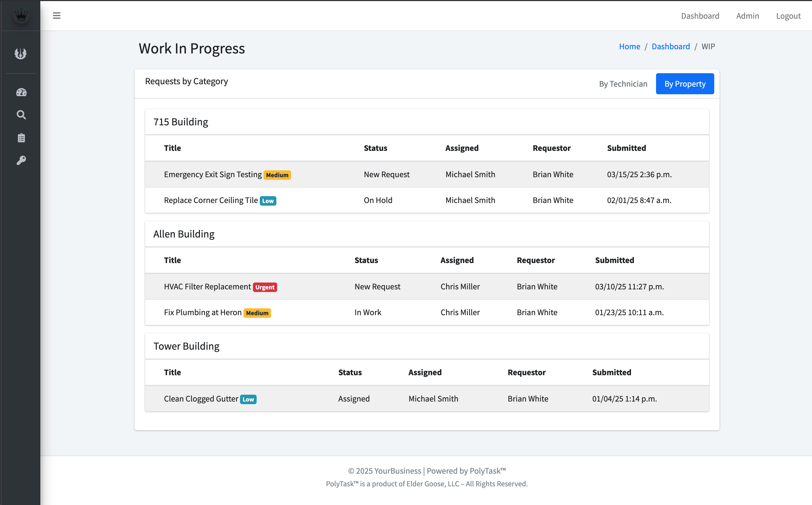Click the Urgent priority badge

click(x=265, y=287)
